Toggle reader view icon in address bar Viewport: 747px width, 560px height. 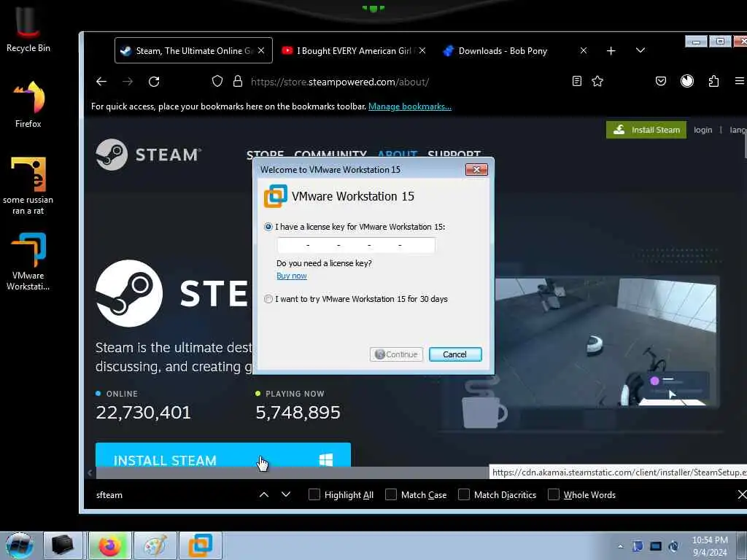(x=577, y=82)
